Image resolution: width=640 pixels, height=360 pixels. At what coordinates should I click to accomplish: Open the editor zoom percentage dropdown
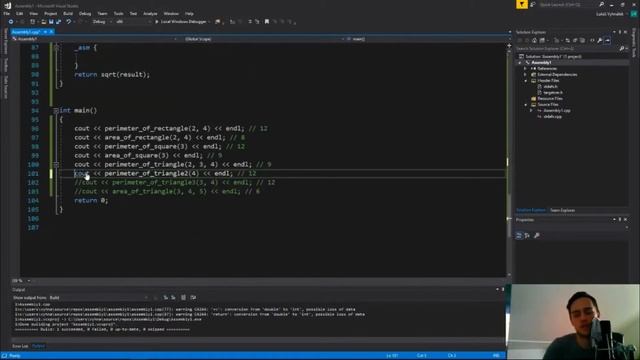[21, 280]
